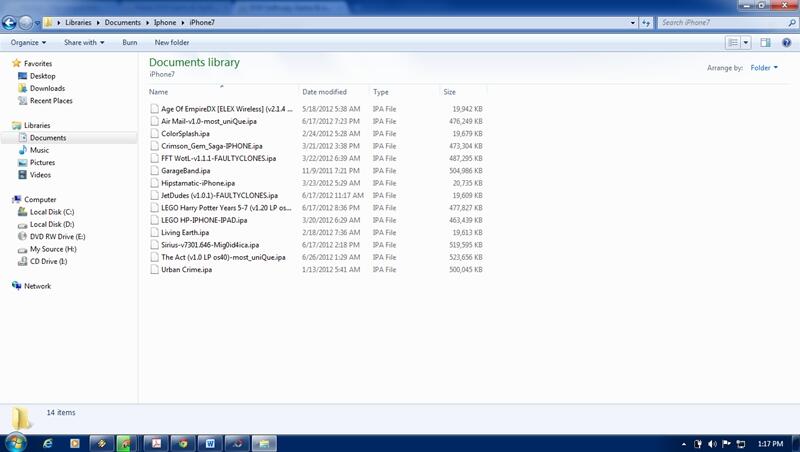The height and width of the screenshot is (452, 800).
Task: Select GarageBand.ipa file
Action: tap(186, 171)
